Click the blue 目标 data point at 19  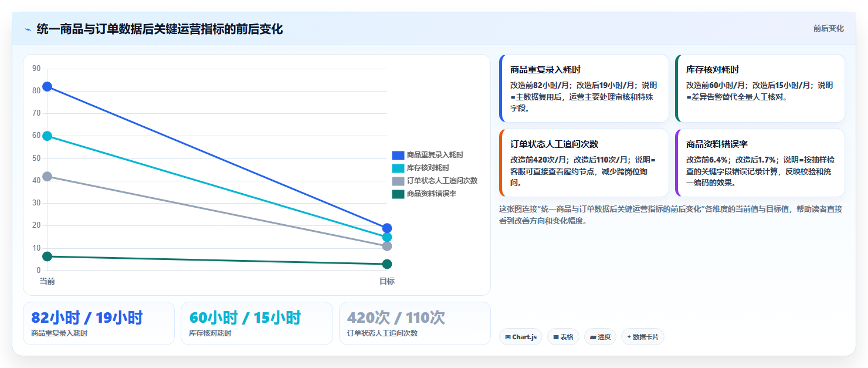tap(387, 228)
